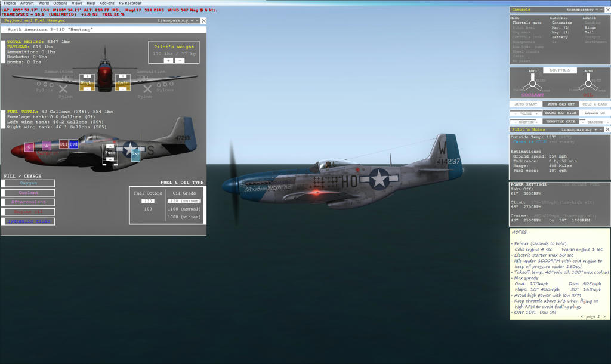The height and width of the screenshot is (364, 611).
Task: Remove fuel from Left wing tank
Action: (122, 89)
